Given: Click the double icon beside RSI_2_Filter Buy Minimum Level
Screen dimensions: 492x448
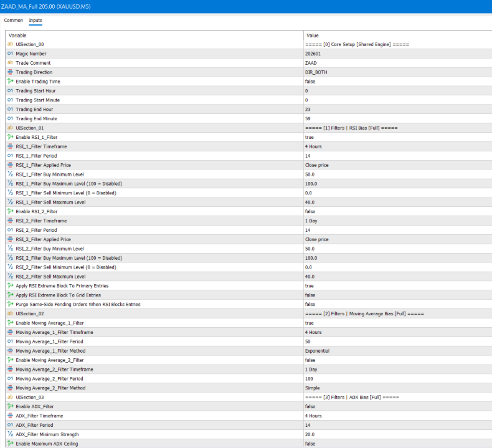Looking at the screenshot, I should pyautogui.click(x=11, y=249).
